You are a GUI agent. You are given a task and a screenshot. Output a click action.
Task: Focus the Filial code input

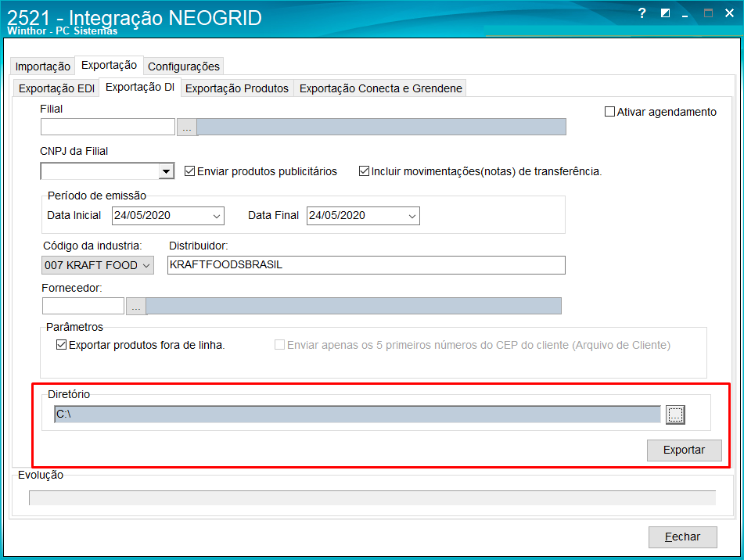(x=108, y=127)
